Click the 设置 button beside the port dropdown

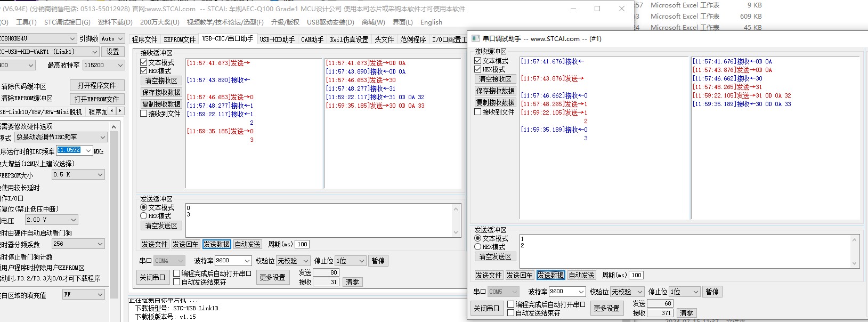[x=113, y=52]
